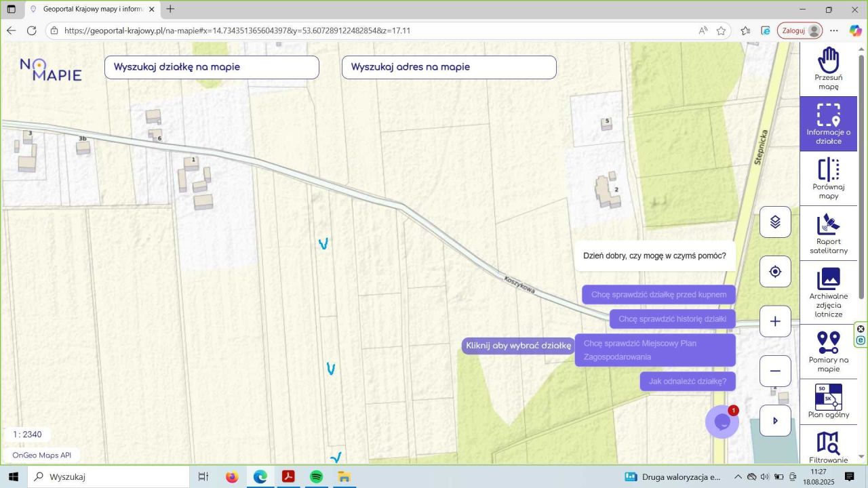Select 'Jak odnaleźć działkę?' chat suggestion

(687, 382)
